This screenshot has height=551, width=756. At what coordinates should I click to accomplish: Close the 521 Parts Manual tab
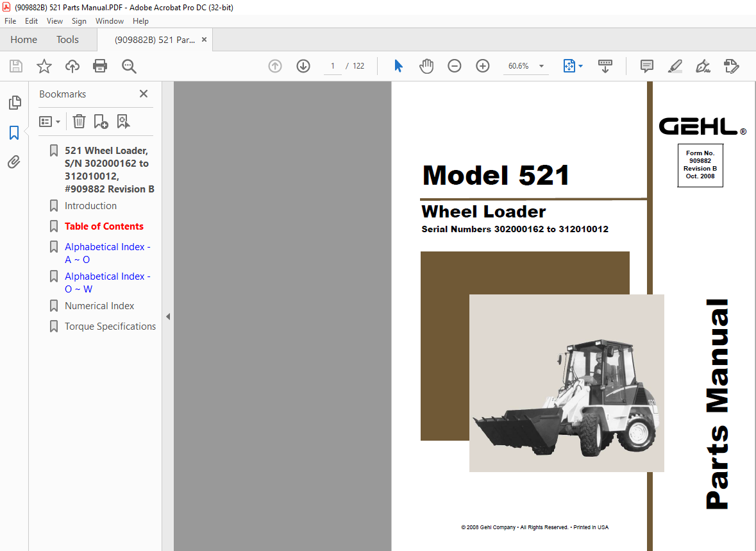point(204,40)
